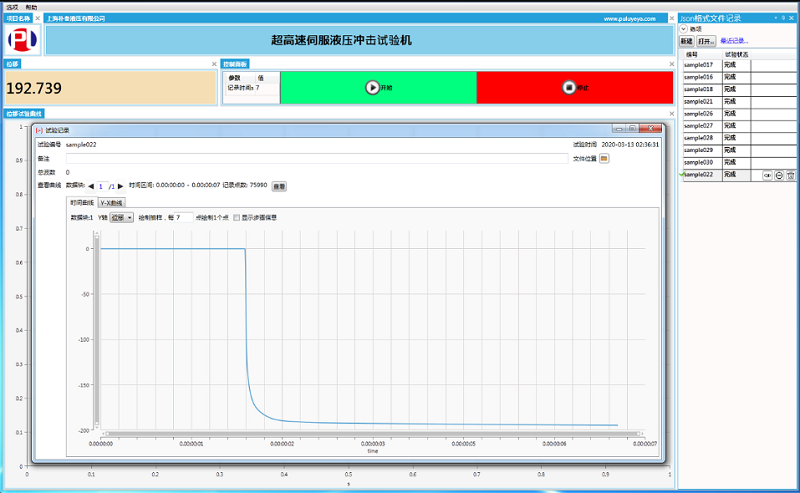This screenshot has height=493, width=800.
Task: Click the view button next to record points
Action: 279,187
